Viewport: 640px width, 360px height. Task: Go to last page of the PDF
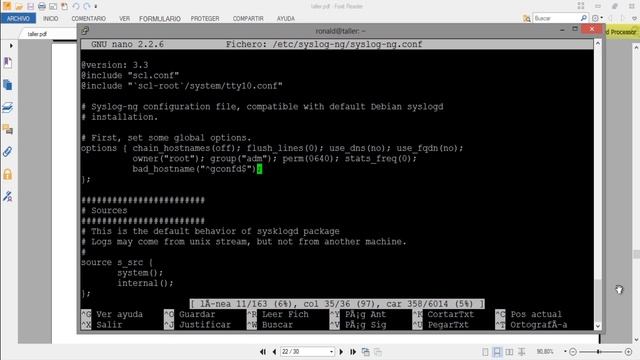pyautogui.click(x=353, y=351)
